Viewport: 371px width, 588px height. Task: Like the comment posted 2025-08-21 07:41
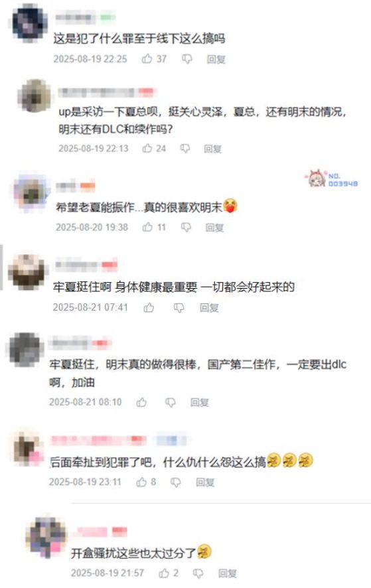[x=149, y=307]
